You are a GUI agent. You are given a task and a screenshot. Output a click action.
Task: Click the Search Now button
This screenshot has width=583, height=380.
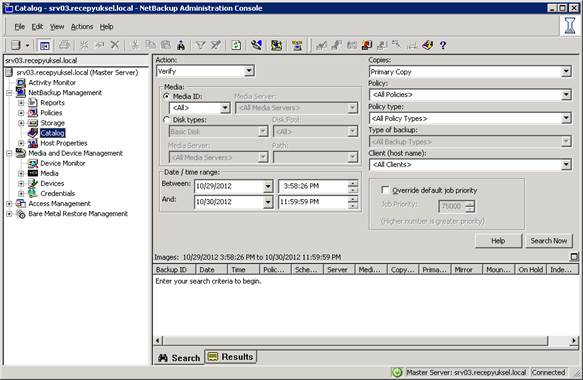(549, 241)
